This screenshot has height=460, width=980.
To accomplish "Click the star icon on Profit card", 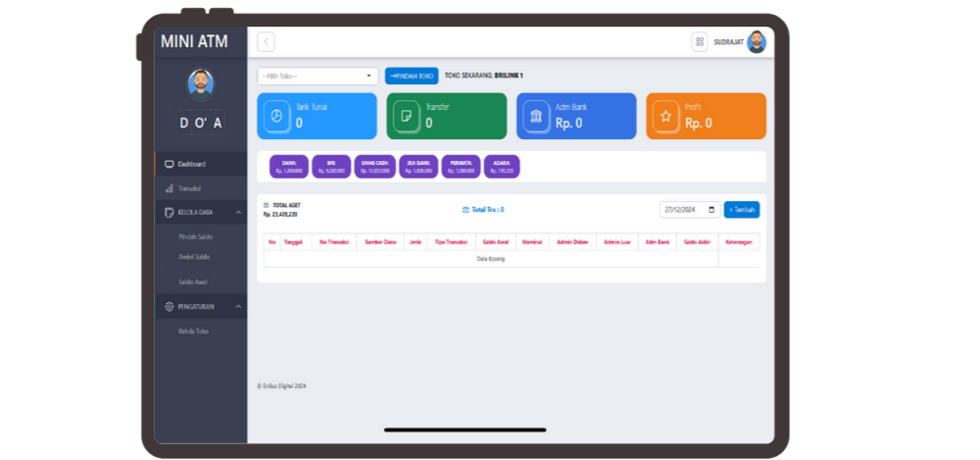I will click(665, 117).
